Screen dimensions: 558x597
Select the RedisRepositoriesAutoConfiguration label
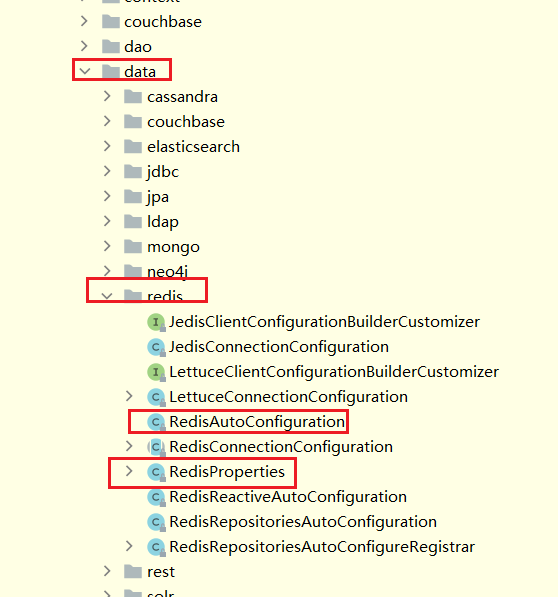(x=303, y=522)
